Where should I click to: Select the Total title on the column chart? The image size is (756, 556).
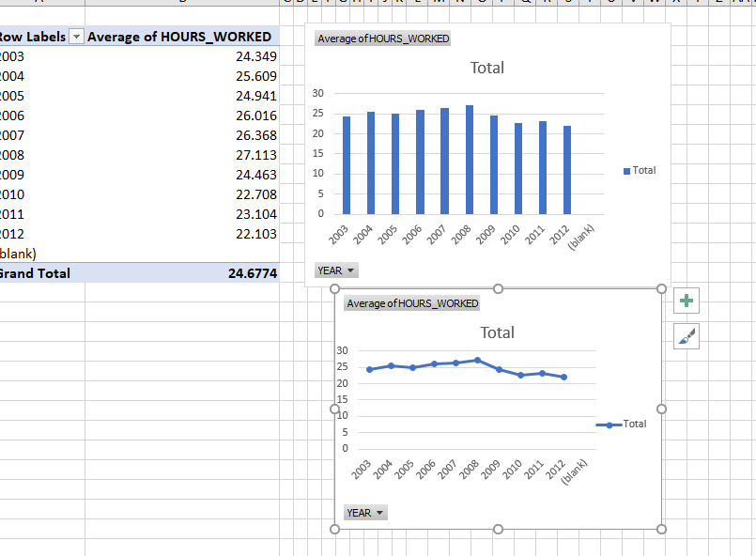pyautogui.click(x=486, y=68)
